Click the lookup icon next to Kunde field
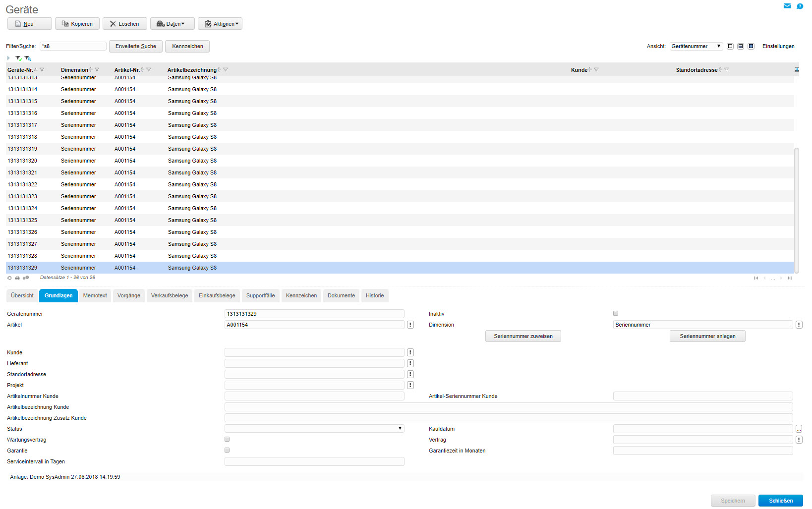This screenshot has height=509, width=812. [410, 352]
